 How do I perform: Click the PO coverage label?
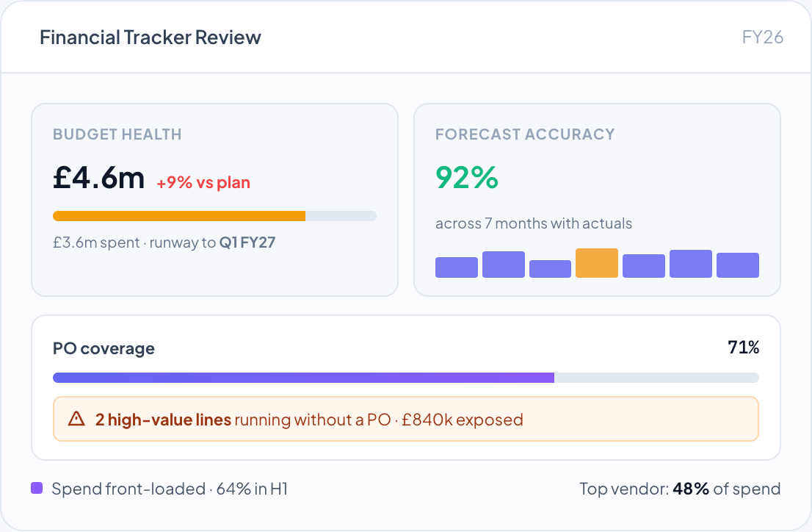coord(104,348)
